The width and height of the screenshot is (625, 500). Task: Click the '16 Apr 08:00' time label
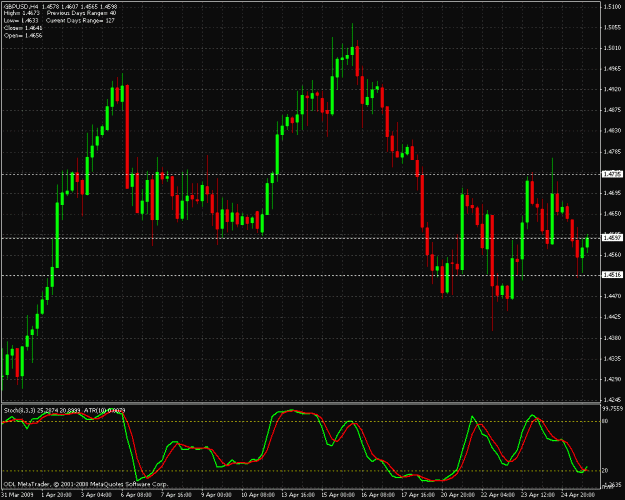pos(378,495)
